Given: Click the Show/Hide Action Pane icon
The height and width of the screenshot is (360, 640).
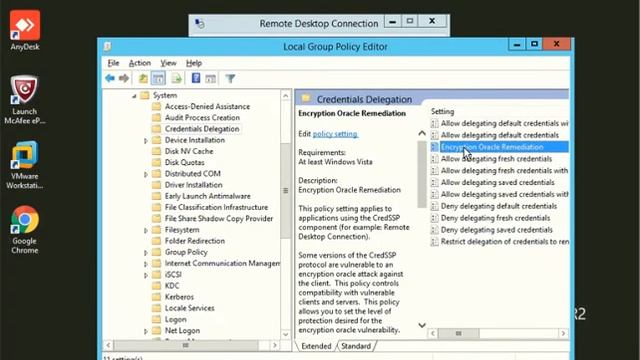Looking at the screenshot, I should pyautogui.click(x=211, y=78).
